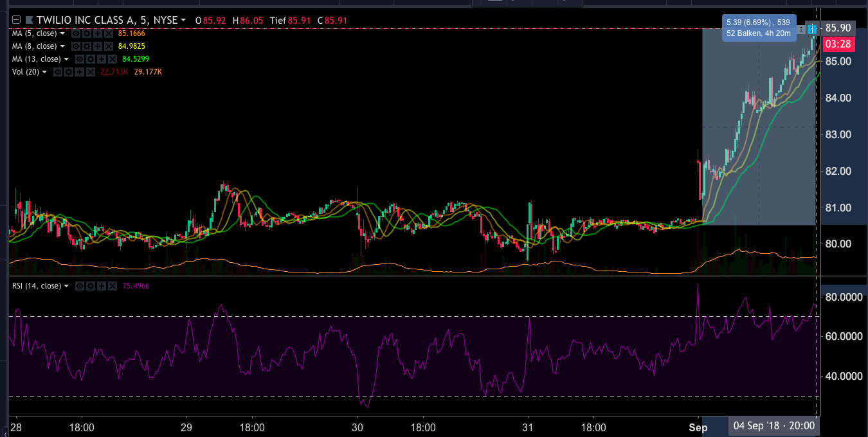Remove the MA (8, close) indicator

point(108,46)
